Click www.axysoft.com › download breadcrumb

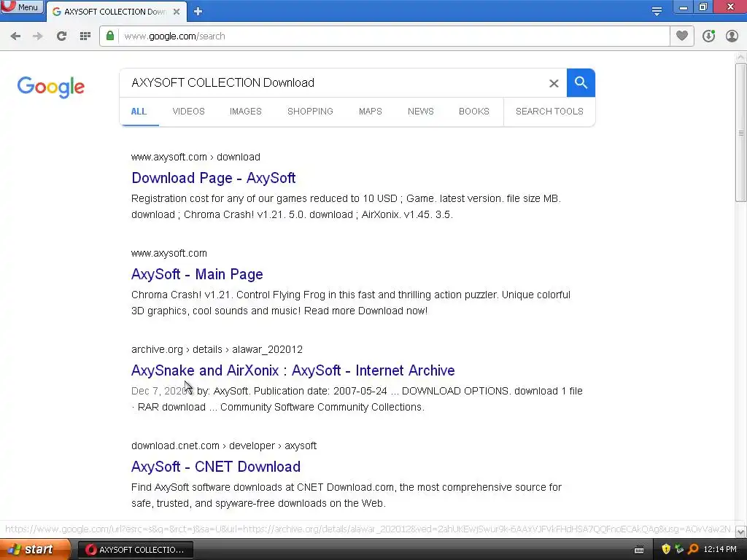196,157
